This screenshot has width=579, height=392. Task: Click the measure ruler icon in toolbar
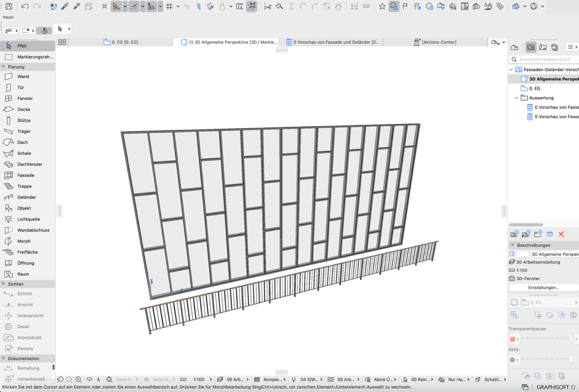pyautogui.click(x=239, y=7)
